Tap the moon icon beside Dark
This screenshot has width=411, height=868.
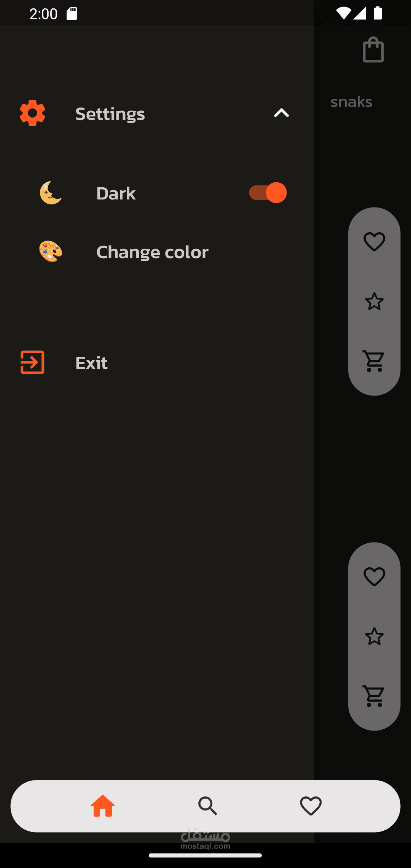click(x=51, y=193)
